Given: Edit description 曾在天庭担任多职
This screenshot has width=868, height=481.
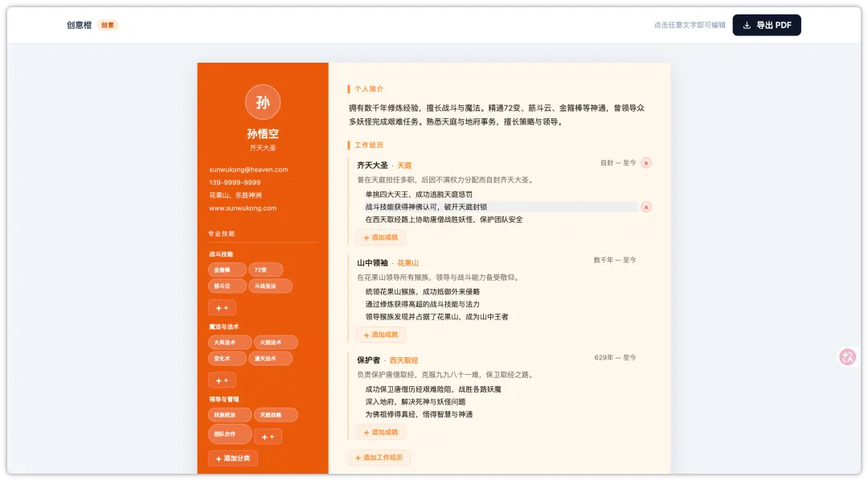Looking at the screenshot, I should pyautogui.click(x=445, y=180).
